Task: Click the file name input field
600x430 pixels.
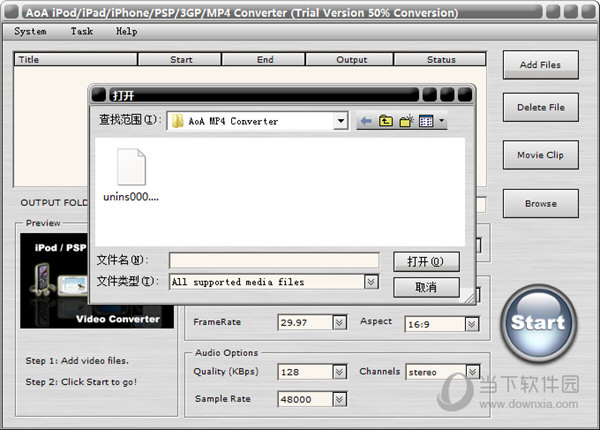Action: point(274,261)
